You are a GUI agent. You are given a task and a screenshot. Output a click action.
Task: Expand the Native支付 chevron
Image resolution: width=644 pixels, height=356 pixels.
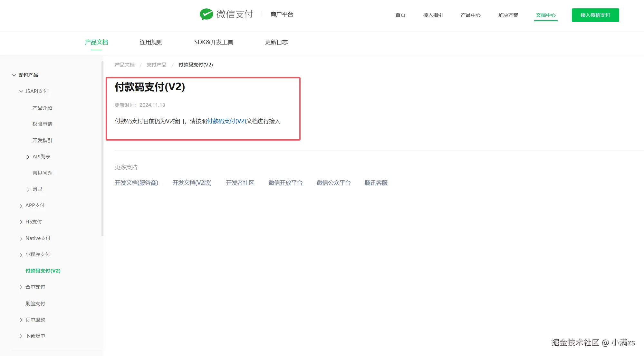pyautogui.click(x=21, y=239)
